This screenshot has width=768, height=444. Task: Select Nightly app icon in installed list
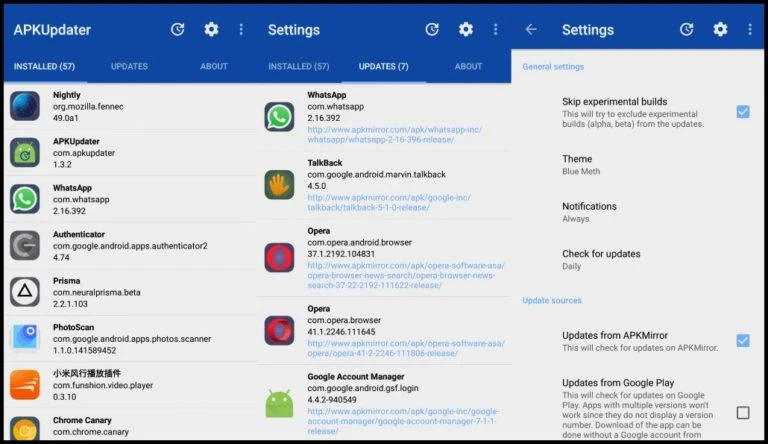pos(24,106)
